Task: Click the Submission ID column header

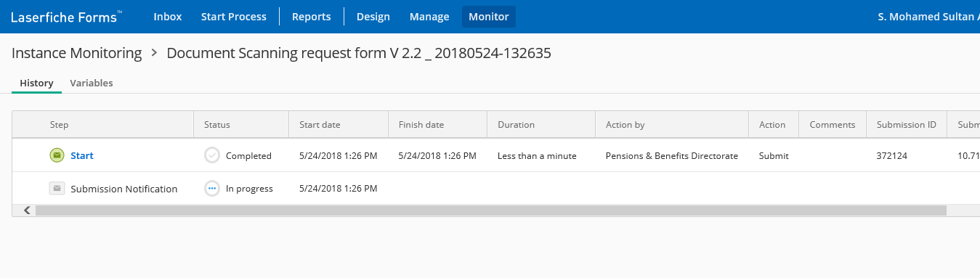Action: coord(907,125)
